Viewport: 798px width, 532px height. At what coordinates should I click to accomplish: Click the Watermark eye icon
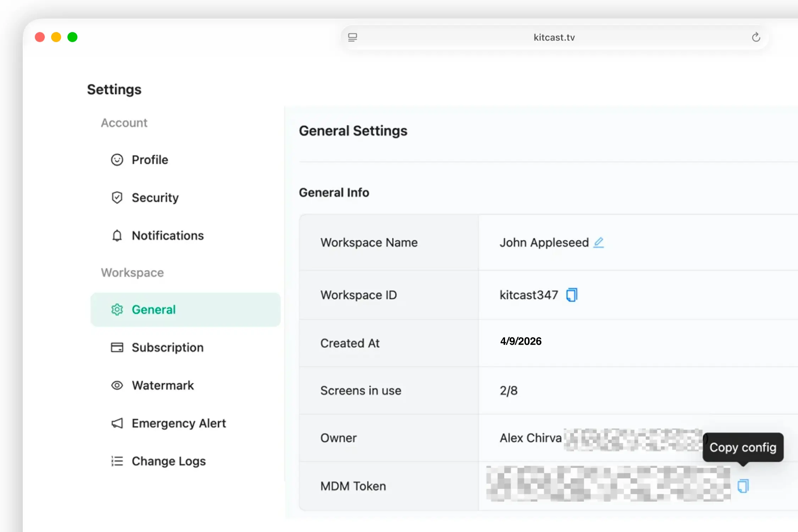pos(117,385)
